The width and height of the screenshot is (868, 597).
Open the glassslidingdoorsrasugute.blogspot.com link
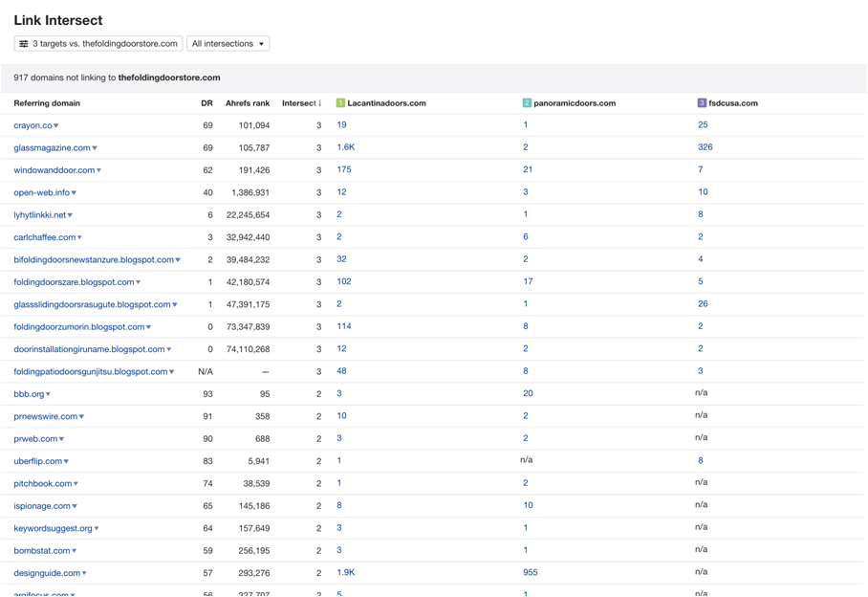tap(92, 304)
